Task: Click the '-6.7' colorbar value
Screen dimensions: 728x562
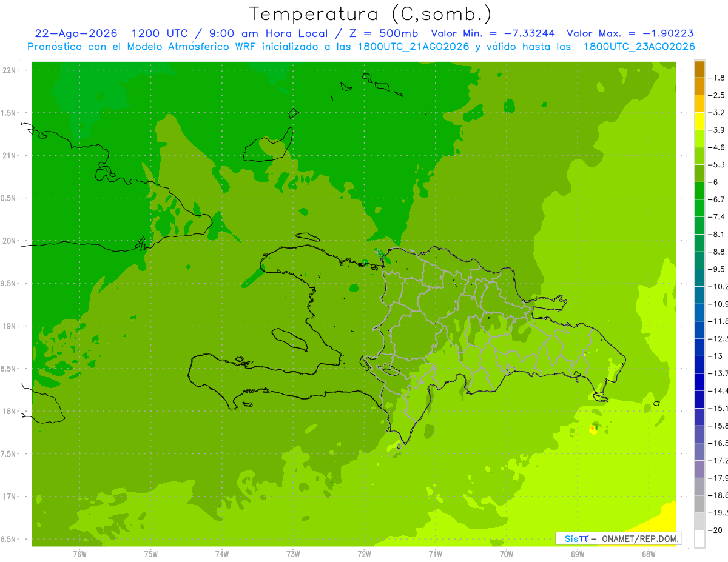Action: pos(716,199)
